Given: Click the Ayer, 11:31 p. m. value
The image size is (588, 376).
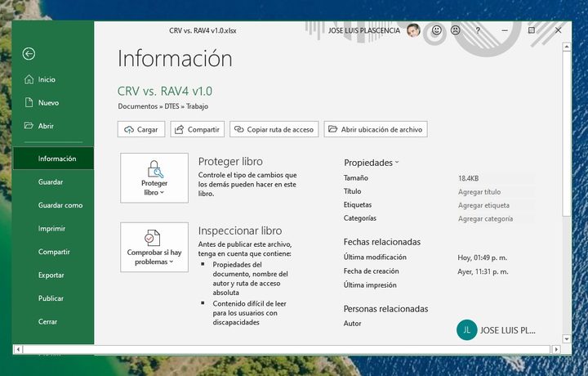Looking at the screenshot, I should (483, 271).
